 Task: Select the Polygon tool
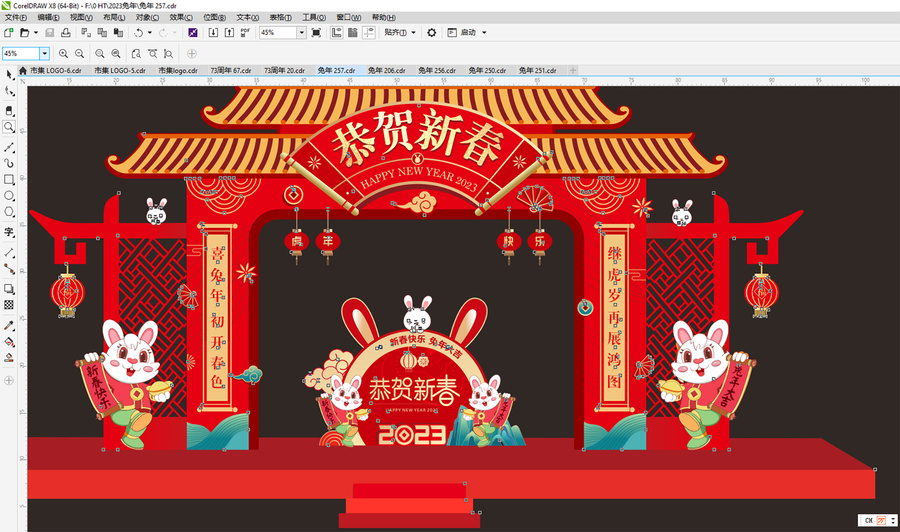pos(9,212)
